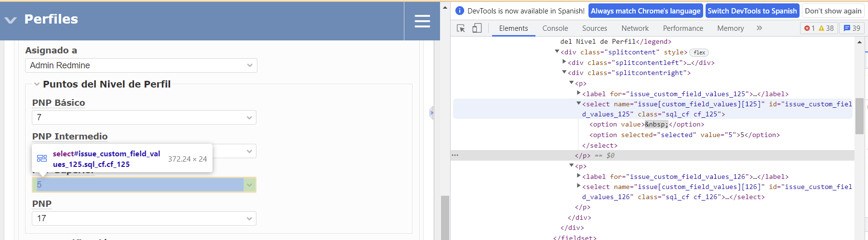
Task: Collapse the Puntos del Nivel de Perfil fieldset
Action: tap(37, 84)
